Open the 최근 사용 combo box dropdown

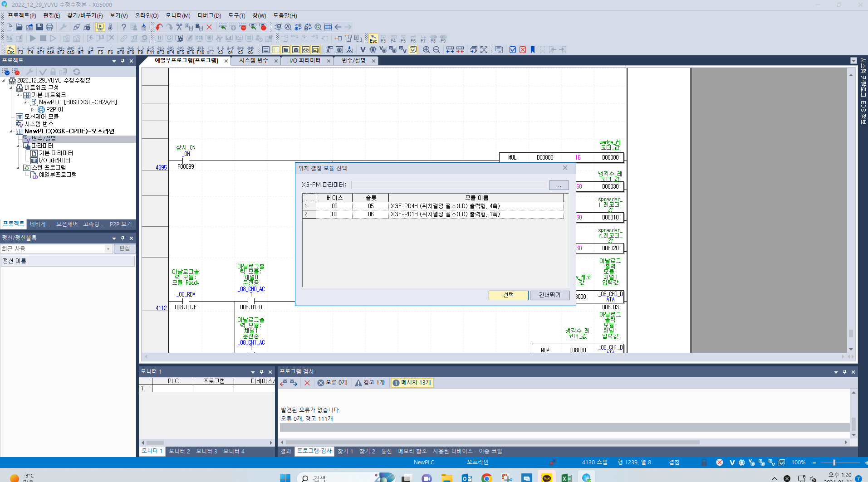tap(108, 249)
